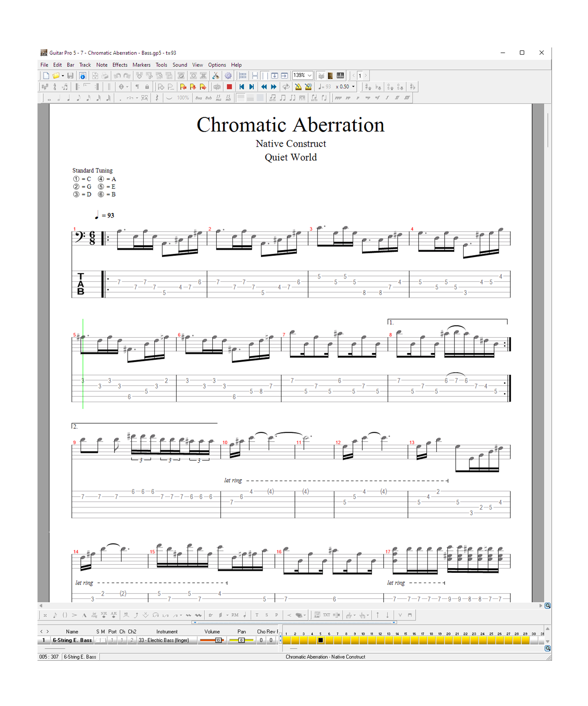Image resolution: width=588 pixels, height=706 pixels.
Task: Click the metronome icon
Action: point(298,87)
